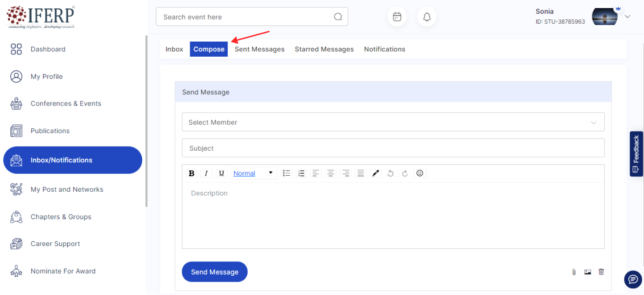Open the chat bubble widget
This screenshot has width=644, height=295.
[x=633, y=279]
